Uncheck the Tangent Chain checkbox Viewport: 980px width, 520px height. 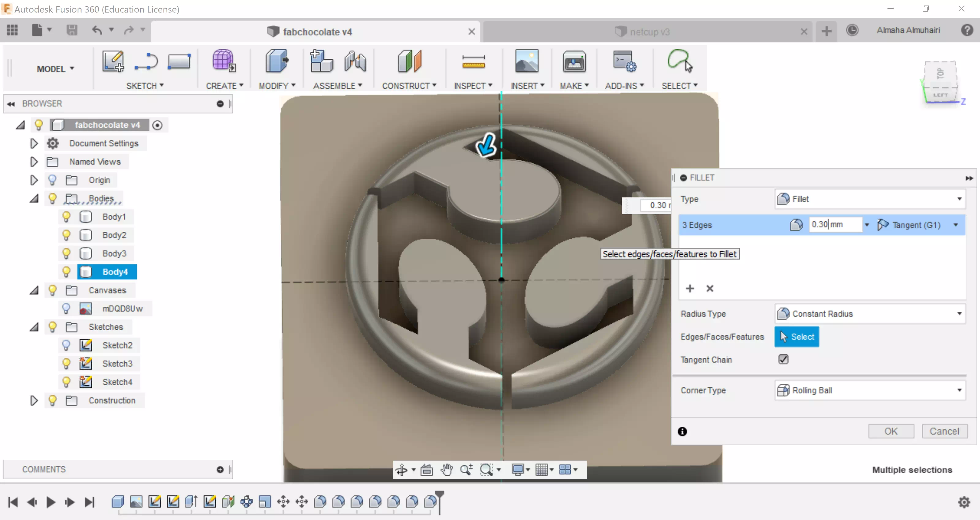point(783,359)
